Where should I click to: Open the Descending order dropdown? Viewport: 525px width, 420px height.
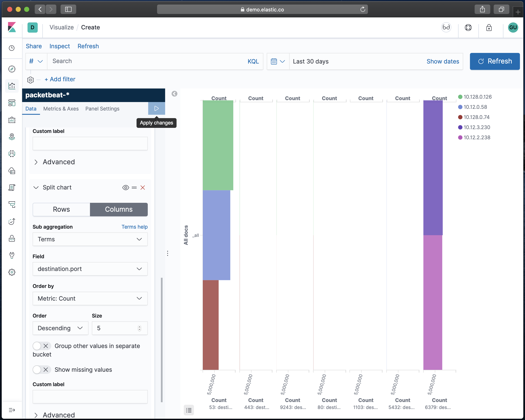point(60,328)
